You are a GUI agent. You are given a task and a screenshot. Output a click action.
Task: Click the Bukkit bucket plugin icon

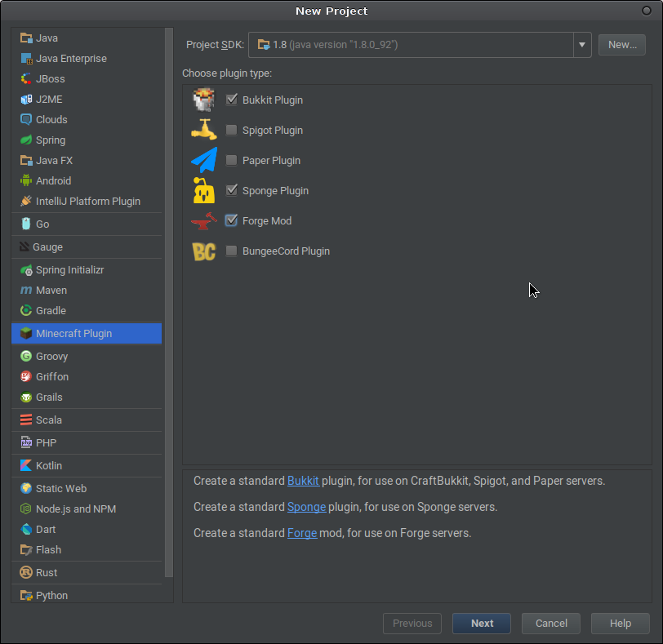tap(204, 100)
